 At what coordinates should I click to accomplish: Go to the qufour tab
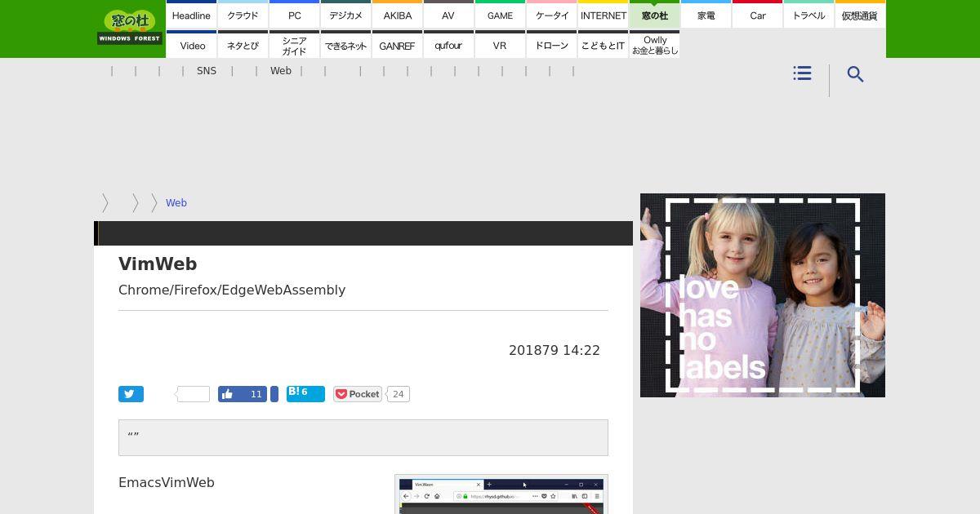coord(448,45)
